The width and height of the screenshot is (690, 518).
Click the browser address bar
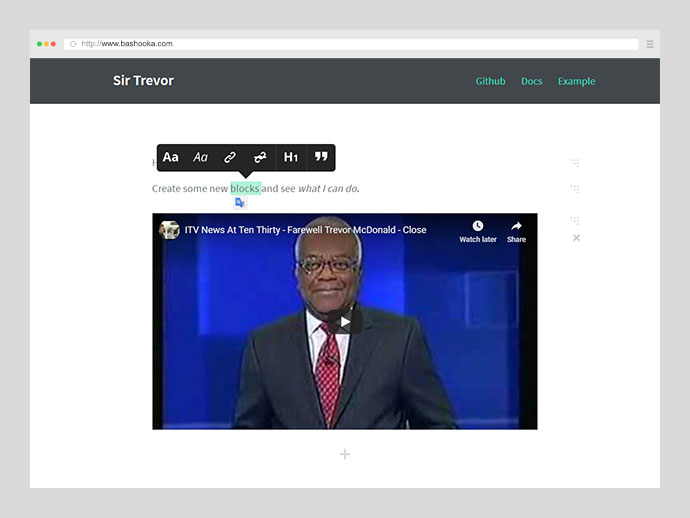point(351,44)
